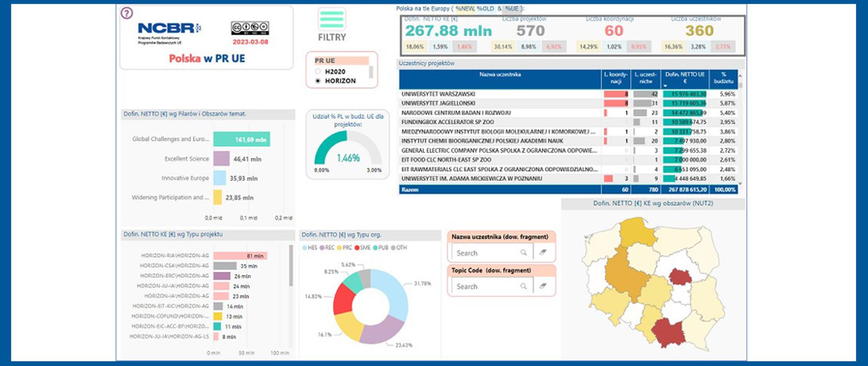This screenshot has height=366, width=868.
Task: Click the purple question mark help icon
Action: pyautogui.click(x=127, y=13)
